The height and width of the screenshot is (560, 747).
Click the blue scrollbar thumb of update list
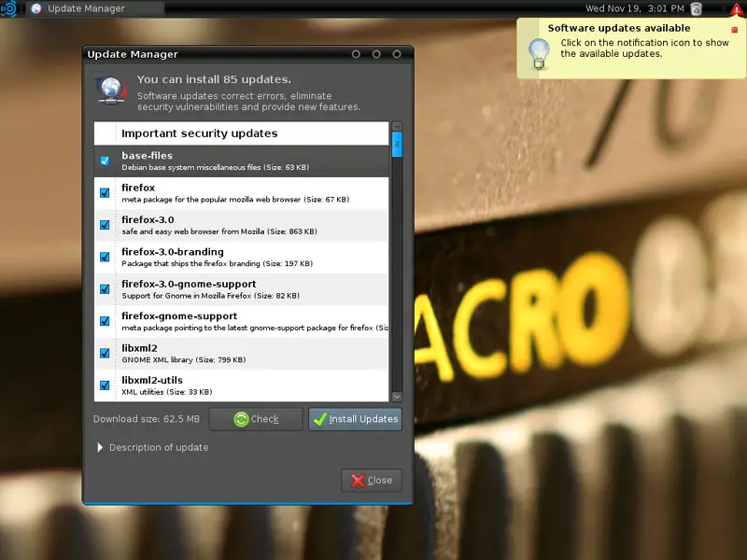(396, 145)
